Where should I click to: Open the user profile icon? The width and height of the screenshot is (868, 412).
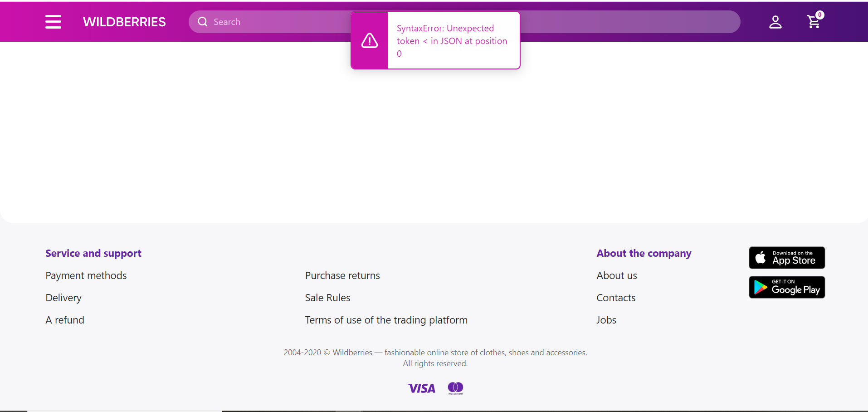[775, 22]
